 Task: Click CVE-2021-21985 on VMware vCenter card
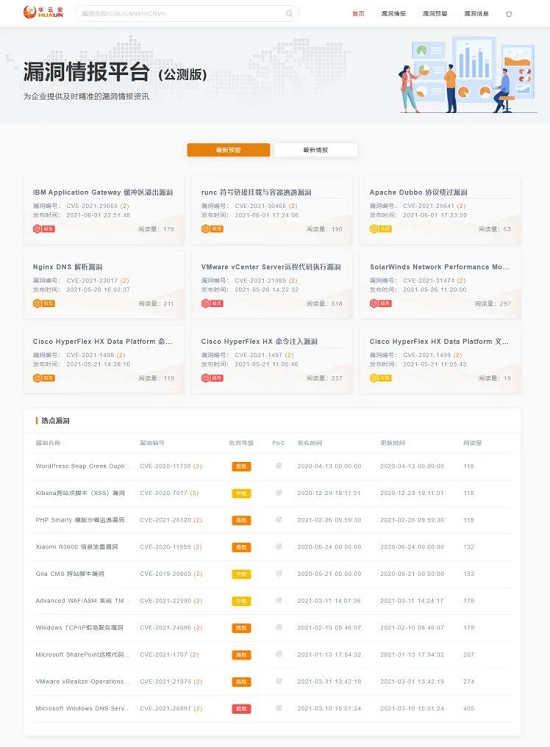click(260, 281)
